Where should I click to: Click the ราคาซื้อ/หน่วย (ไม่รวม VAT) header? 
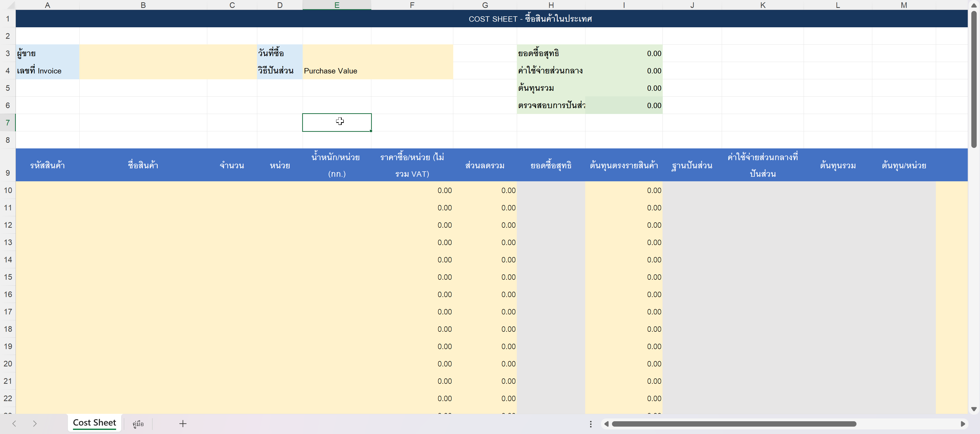(x=412, y=165)
